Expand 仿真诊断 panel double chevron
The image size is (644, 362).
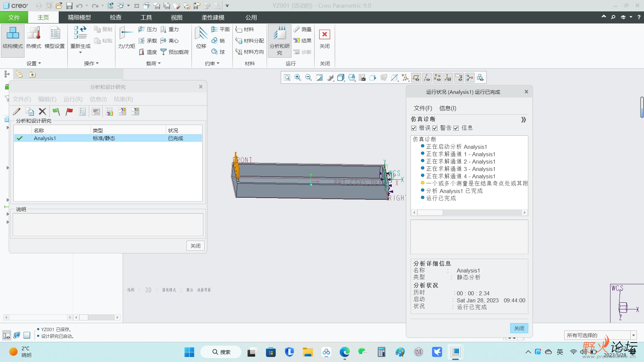click(524, 120)
